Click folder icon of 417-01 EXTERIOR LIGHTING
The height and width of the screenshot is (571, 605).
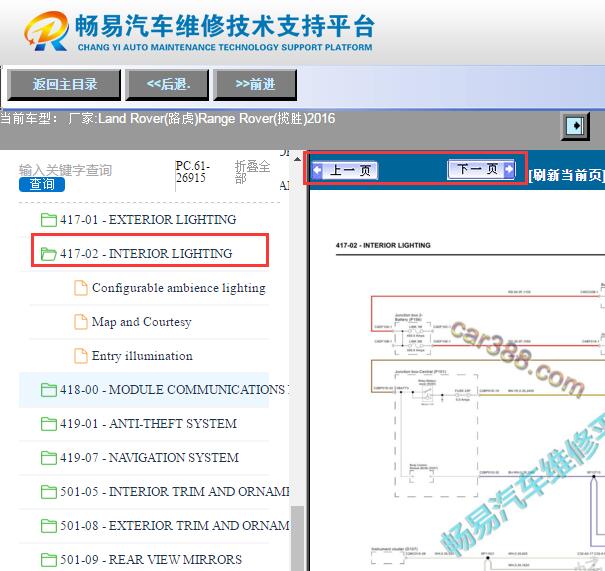click(49, 220)
